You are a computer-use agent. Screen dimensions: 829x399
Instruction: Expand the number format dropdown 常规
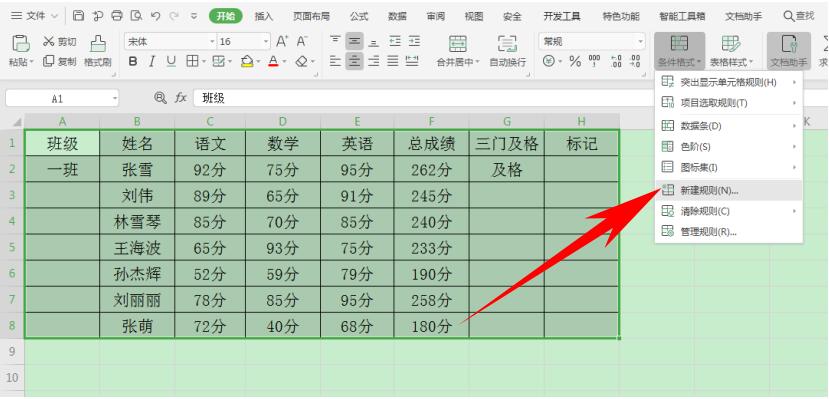tap(592, 41)
